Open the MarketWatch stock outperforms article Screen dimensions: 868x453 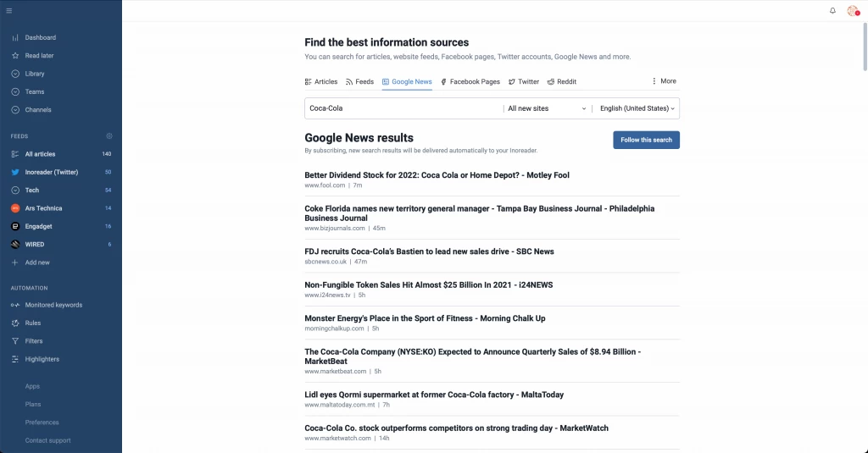click(456, 428)
